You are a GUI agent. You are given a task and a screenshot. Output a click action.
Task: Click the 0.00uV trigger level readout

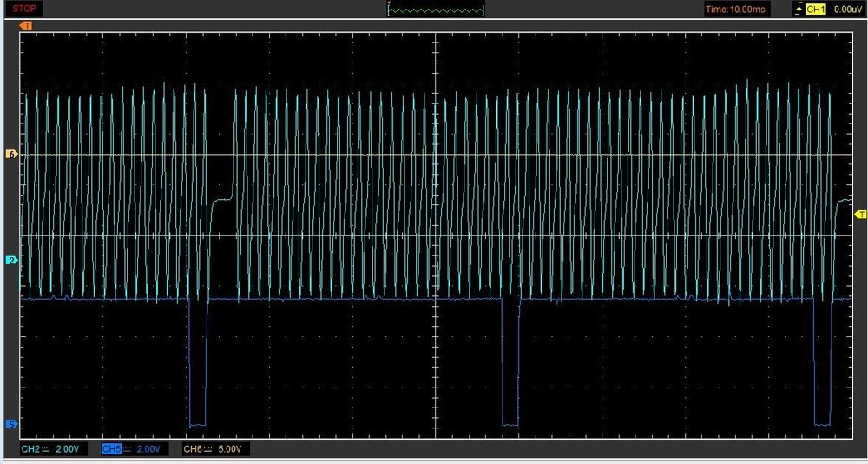845,10
